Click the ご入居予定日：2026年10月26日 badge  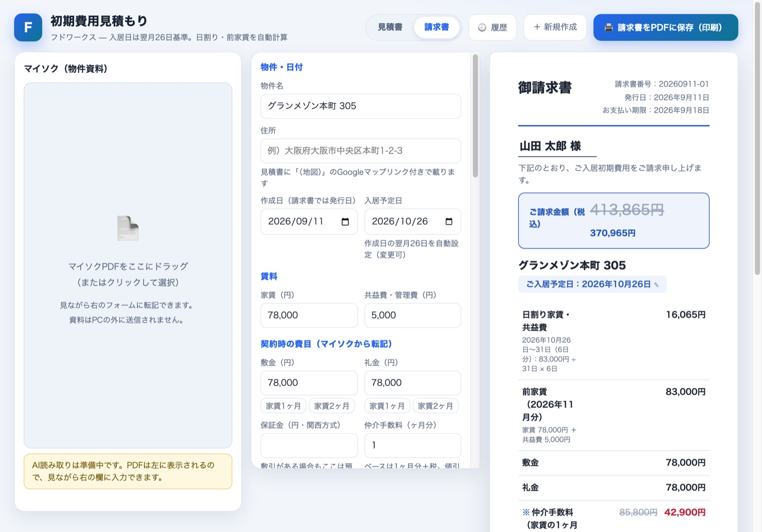click(x=592, y=284)
